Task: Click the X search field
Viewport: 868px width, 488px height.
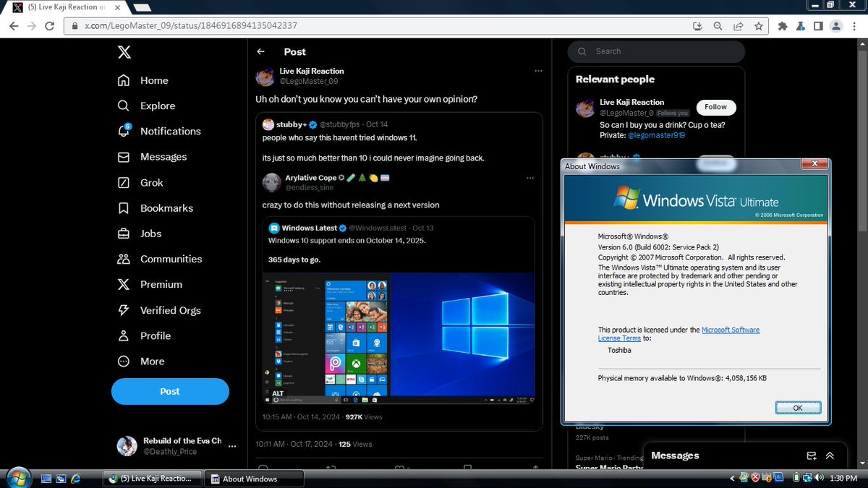Action: tap(657, 51)
